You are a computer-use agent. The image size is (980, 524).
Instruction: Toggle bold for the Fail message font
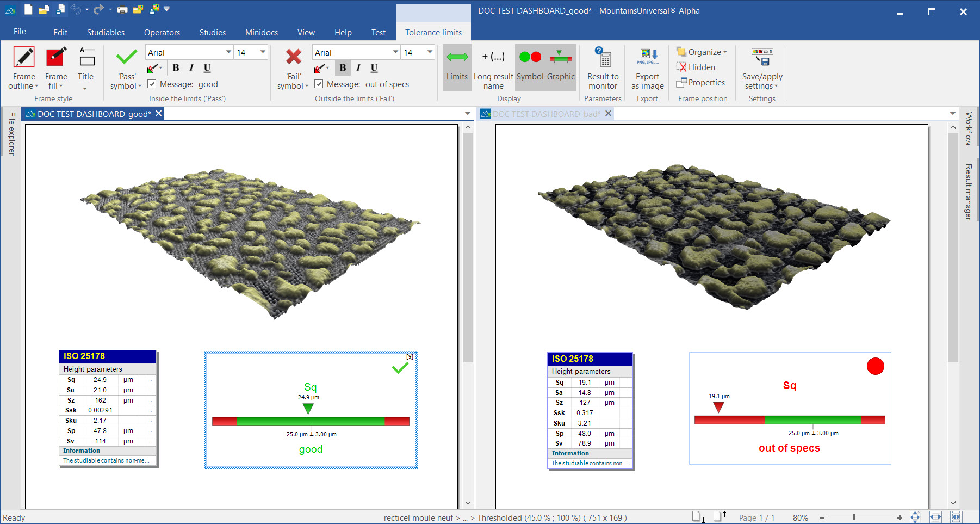click(343, 68)
